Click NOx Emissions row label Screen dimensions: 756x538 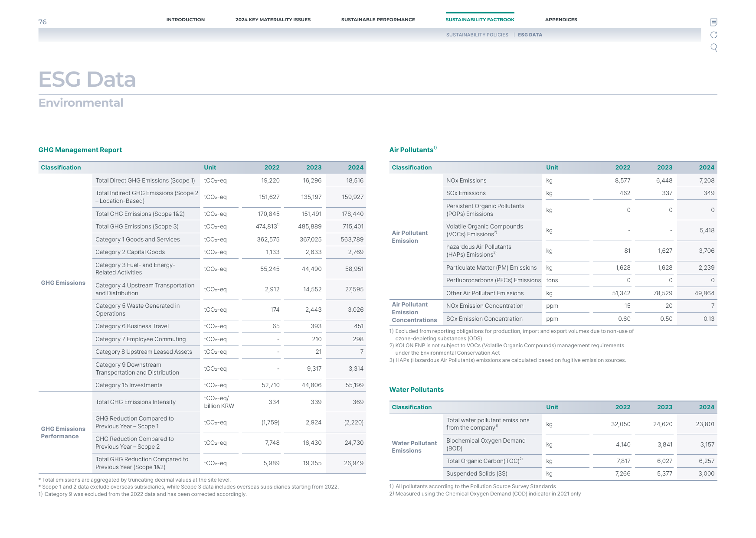(466, 181)
